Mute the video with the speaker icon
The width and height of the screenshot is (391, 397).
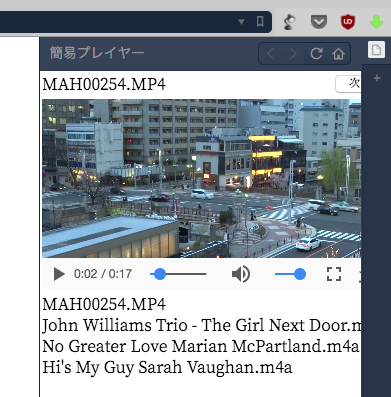241,274
